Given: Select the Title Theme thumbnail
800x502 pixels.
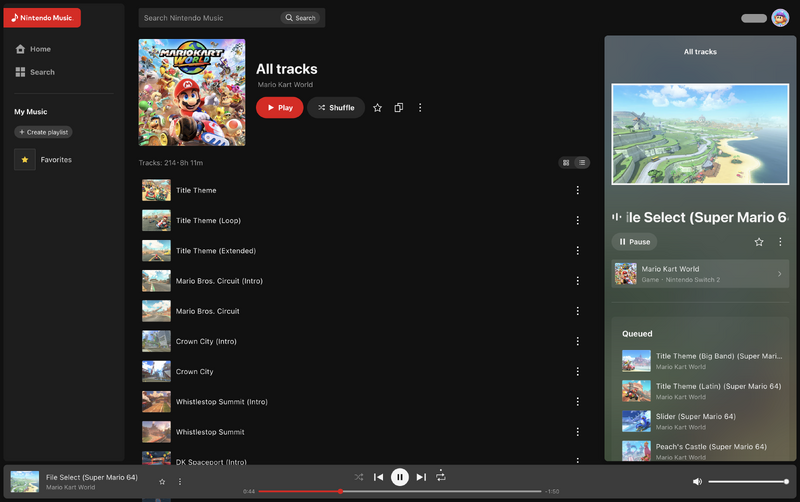Looking at the screenshot, I should 156,190.
